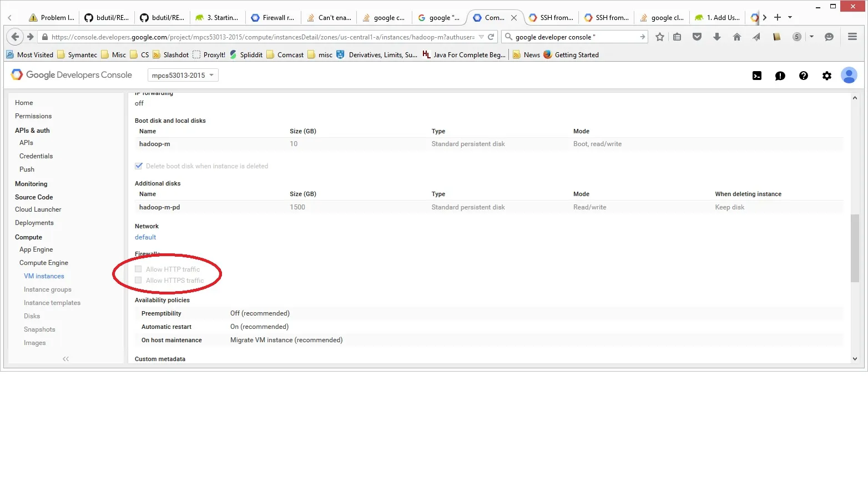Open the News feed bookmark

pos(526,54)
